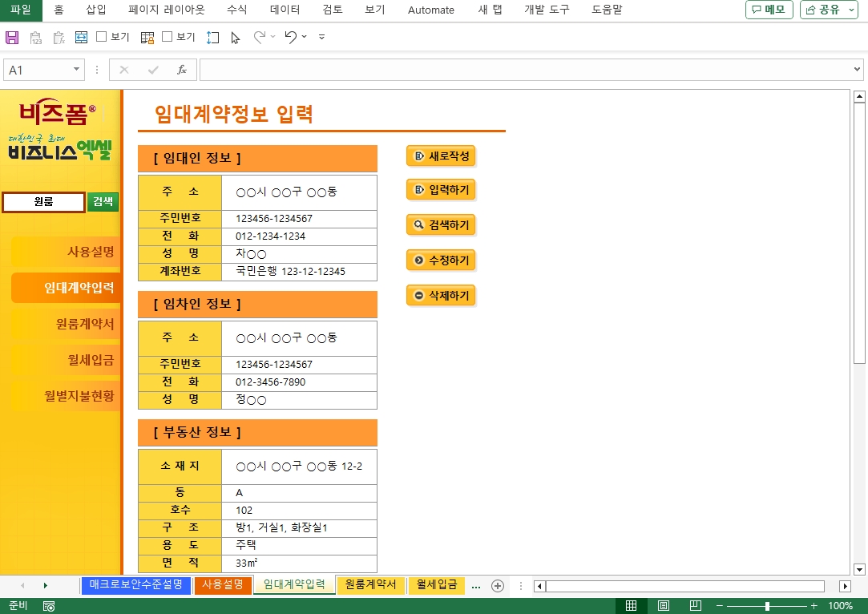This screenshot has width=868, height=614.
Task: Open the 데이터 ribbon tab
Action: tap(285, 10)
